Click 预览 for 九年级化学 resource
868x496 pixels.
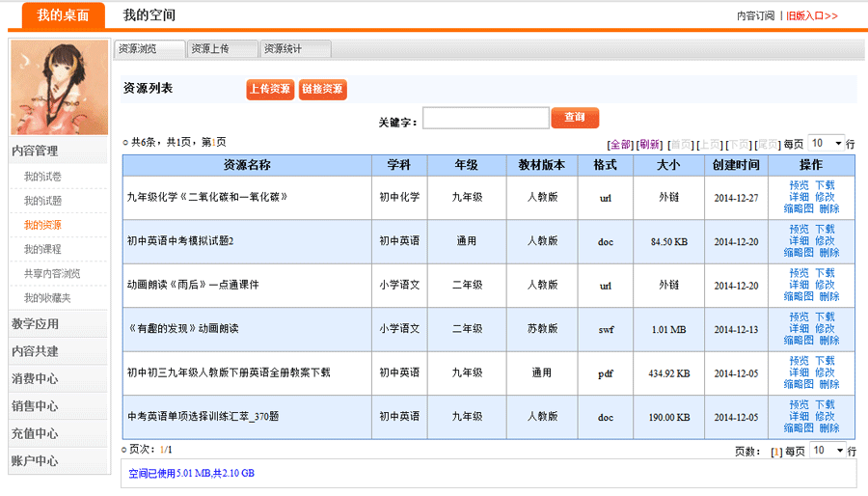[x=799, y=185]
